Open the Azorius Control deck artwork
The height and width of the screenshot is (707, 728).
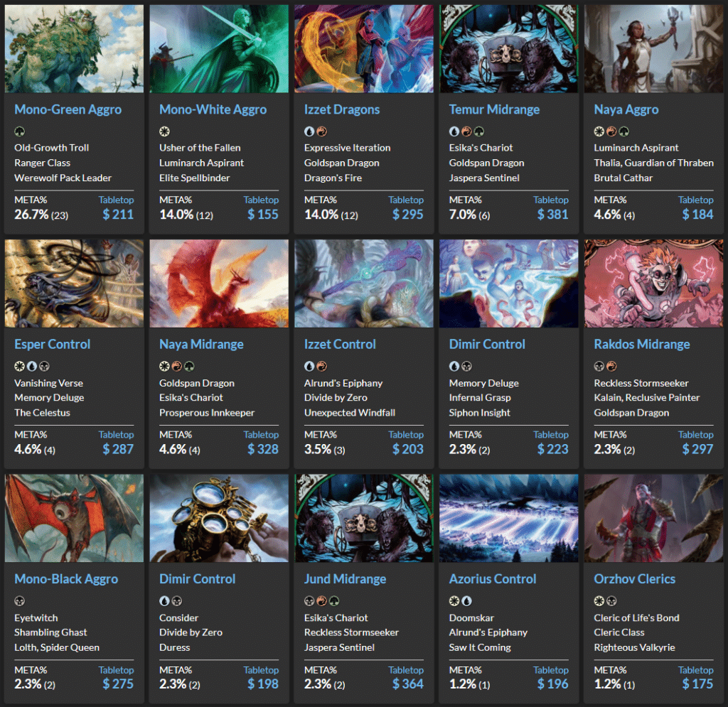(x=508, y=517)
